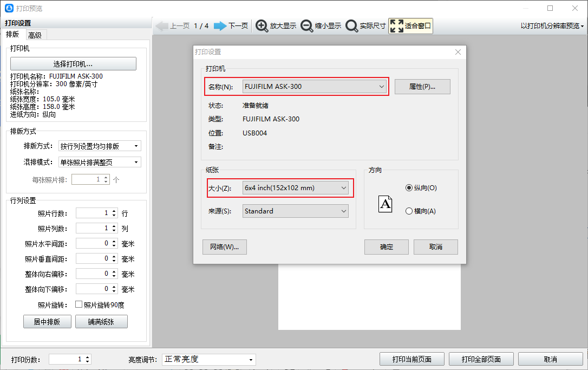Increase 照片水平间距 spacing stepper

[114, 241]
